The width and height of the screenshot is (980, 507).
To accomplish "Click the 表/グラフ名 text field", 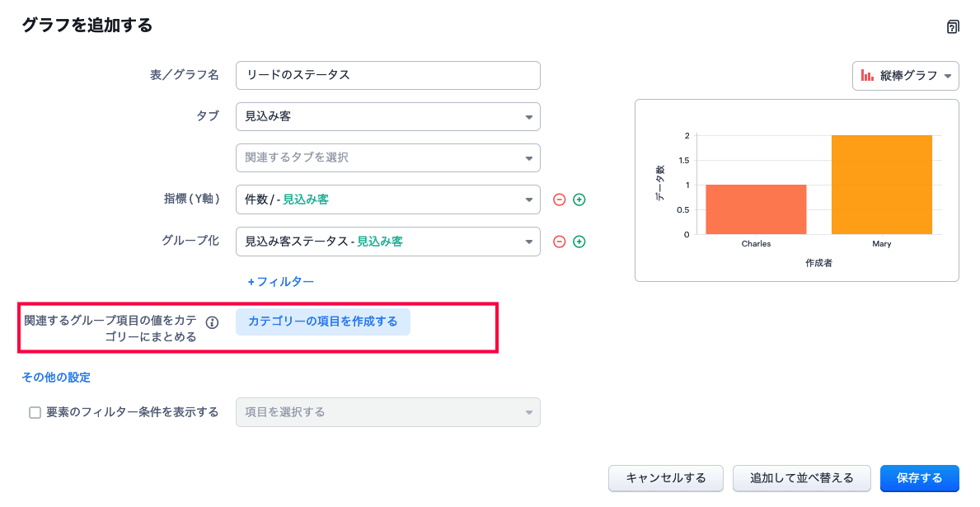I will [x=387, y=75].
